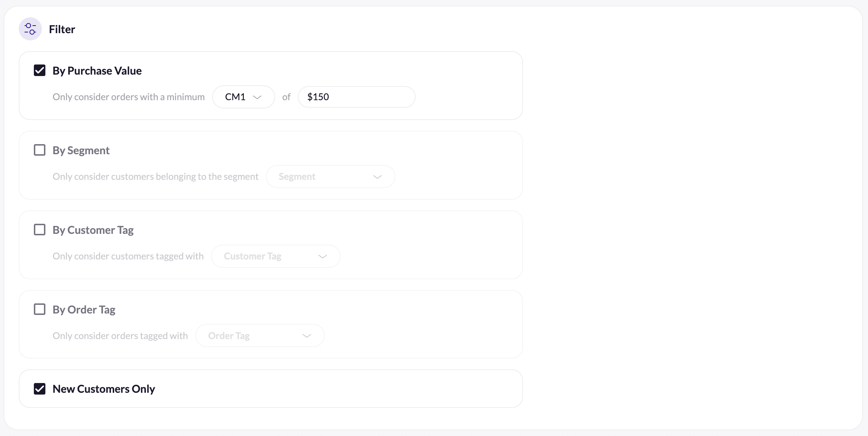Click the Filter panel title
868x436 pixels.
pyautogui.click(x=62, y=29)
